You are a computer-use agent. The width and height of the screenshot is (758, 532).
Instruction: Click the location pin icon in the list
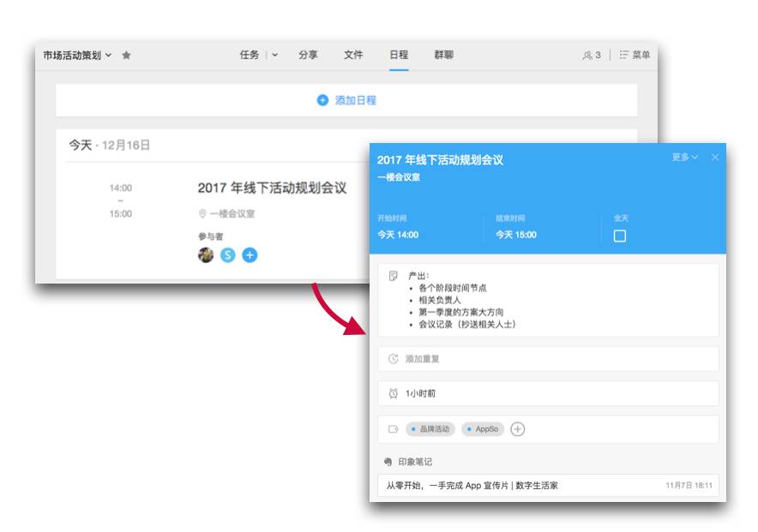tap(202, 213)
